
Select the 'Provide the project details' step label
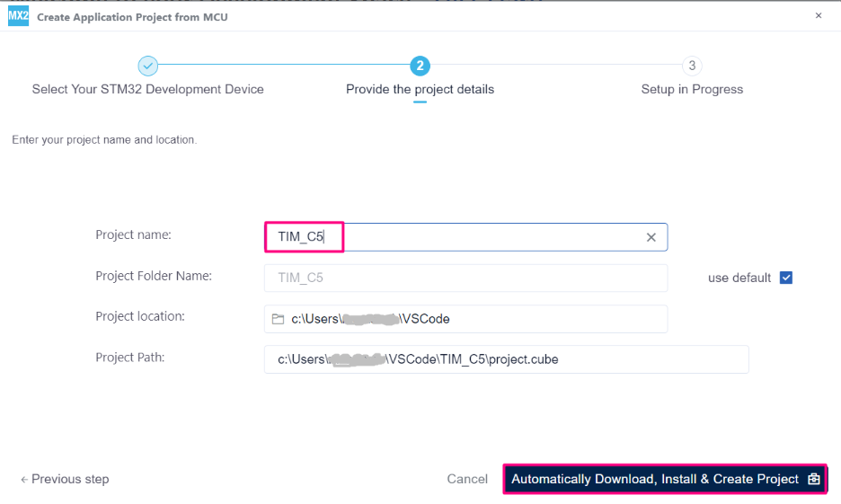tap(420, 89)
